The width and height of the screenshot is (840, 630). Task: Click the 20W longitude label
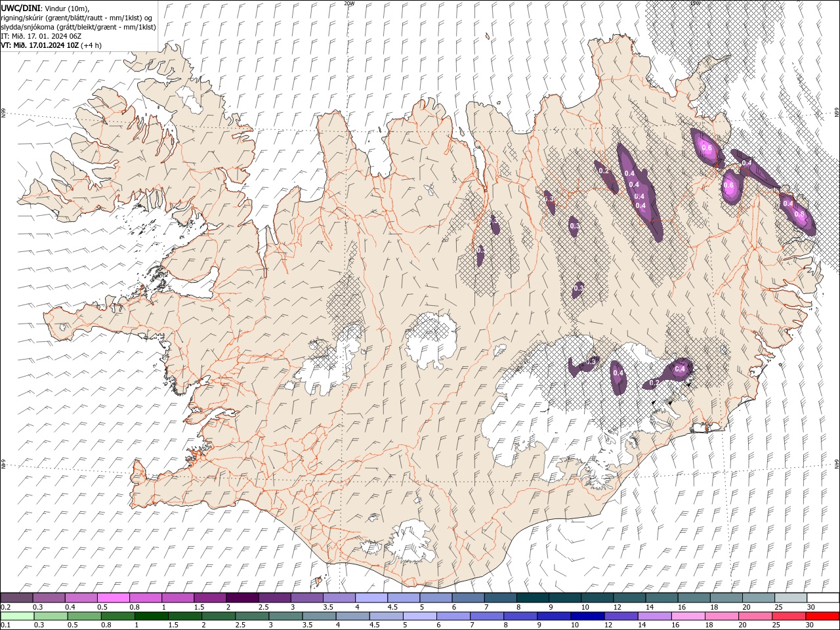coord(349,3)
